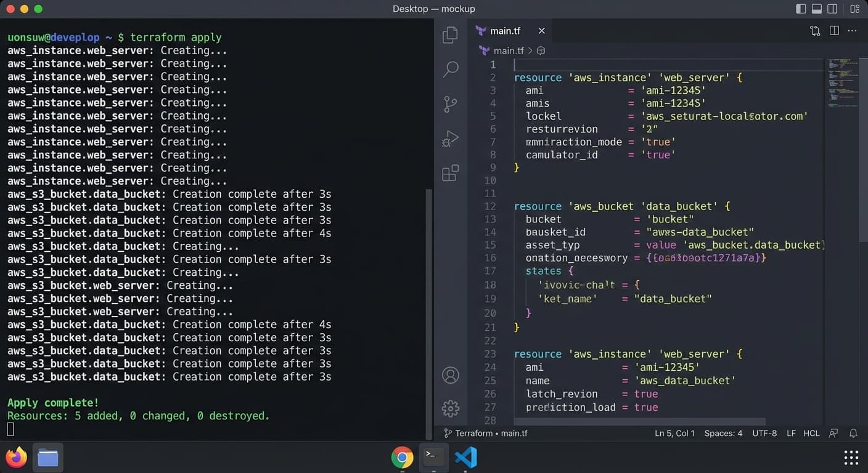868x473 pixels.
Task: Change end of line sequence LF
Action: (x=791, y=433)
